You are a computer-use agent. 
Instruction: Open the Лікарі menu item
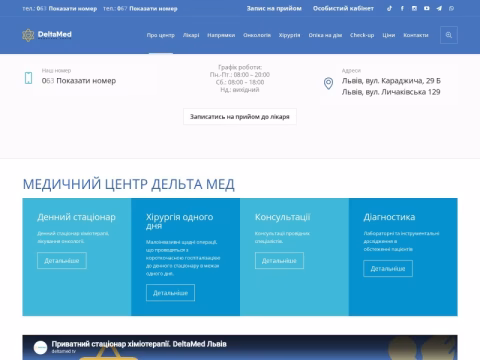click(191, 35)
